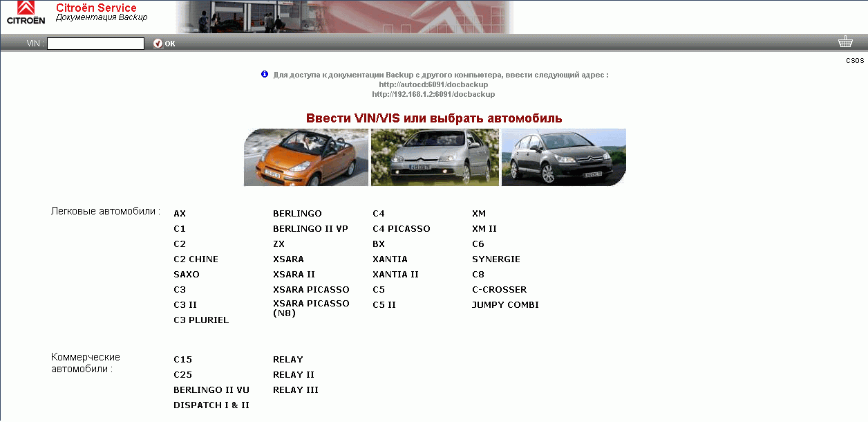The width and height of the screenshot is (868, 422).
Task: Open the orange C3 Pluriel cabriolet thumbnail
Action: [x=305, y=157]
